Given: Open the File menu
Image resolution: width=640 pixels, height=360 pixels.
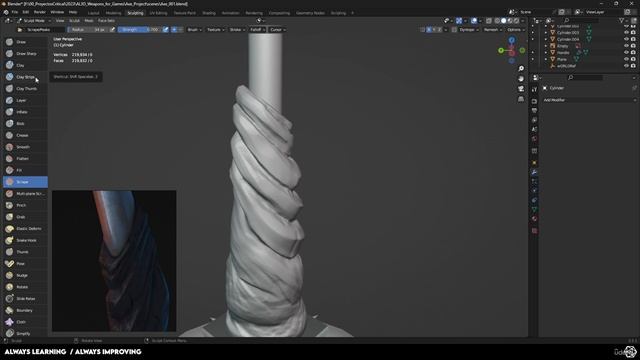Looking at the screenshot, I should pyautogui.click(x=15, y=12).
